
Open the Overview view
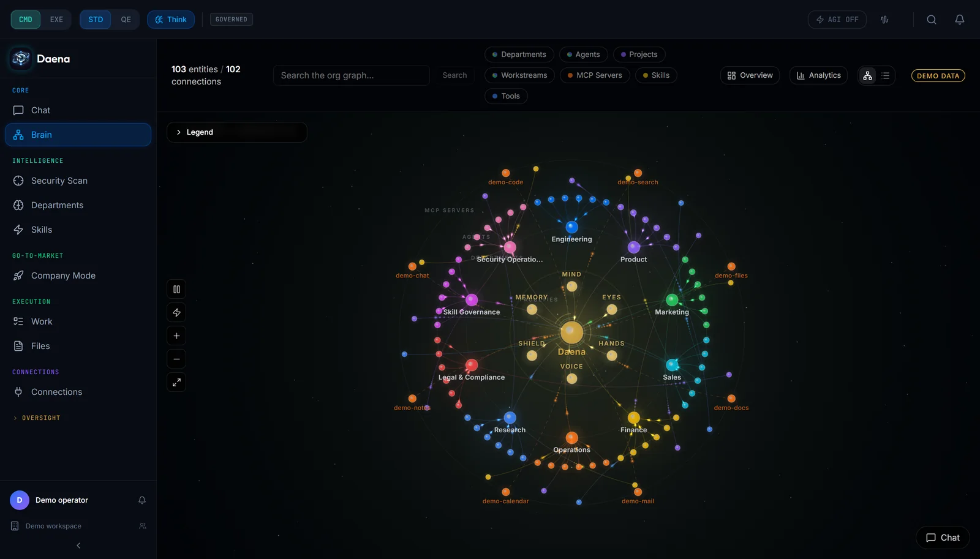coord(750,75)
